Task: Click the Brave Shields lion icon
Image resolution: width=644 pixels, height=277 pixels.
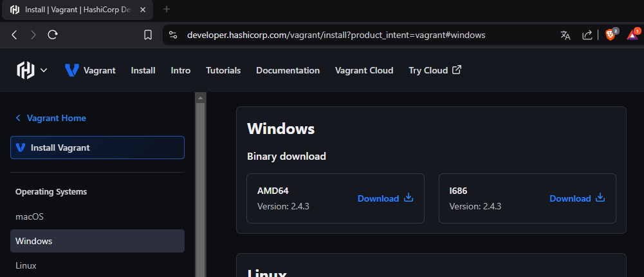Action: (x=610, y=35)
